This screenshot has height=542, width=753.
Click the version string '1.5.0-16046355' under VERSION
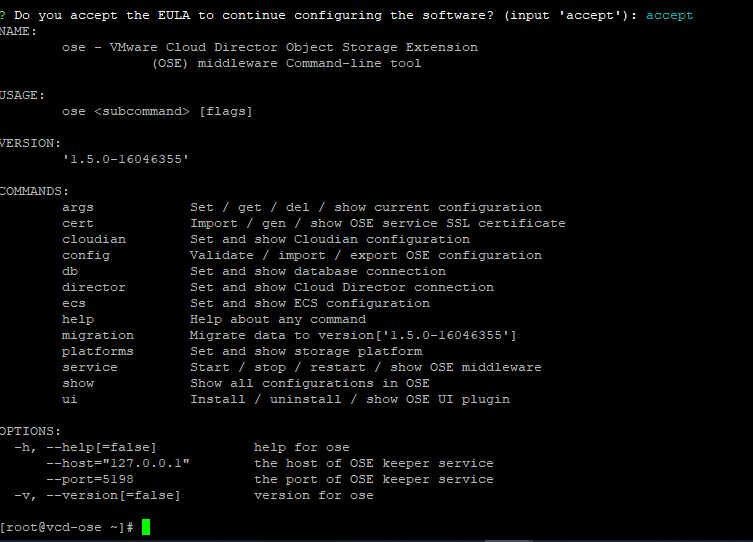(125, 159)
